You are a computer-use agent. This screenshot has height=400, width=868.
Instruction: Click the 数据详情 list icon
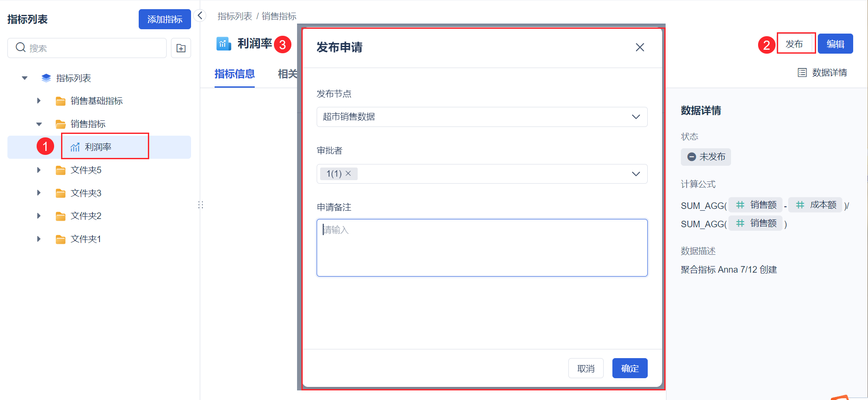click(x=802, y=72)
